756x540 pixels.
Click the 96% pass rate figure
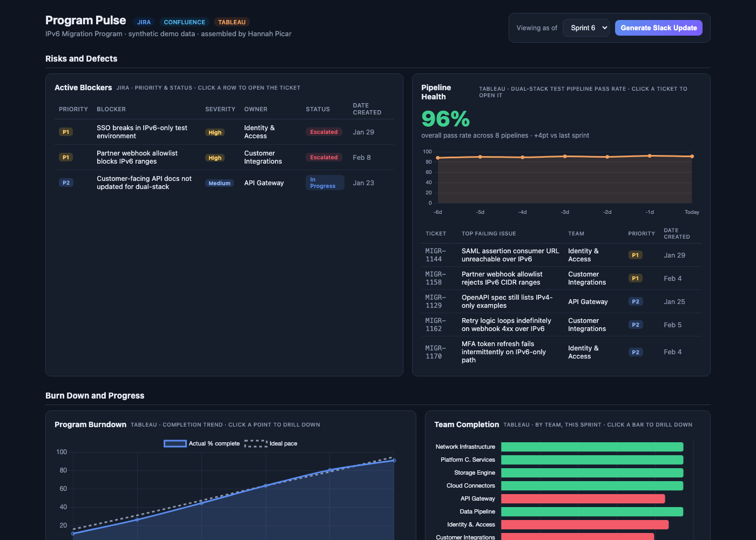(x=446, y=119)
